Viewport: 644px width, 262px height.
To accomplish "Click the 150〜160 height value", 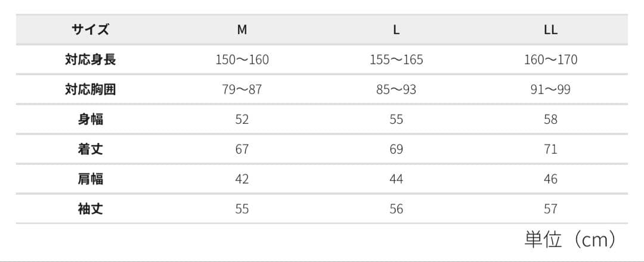I will click(x=242, y=60).
